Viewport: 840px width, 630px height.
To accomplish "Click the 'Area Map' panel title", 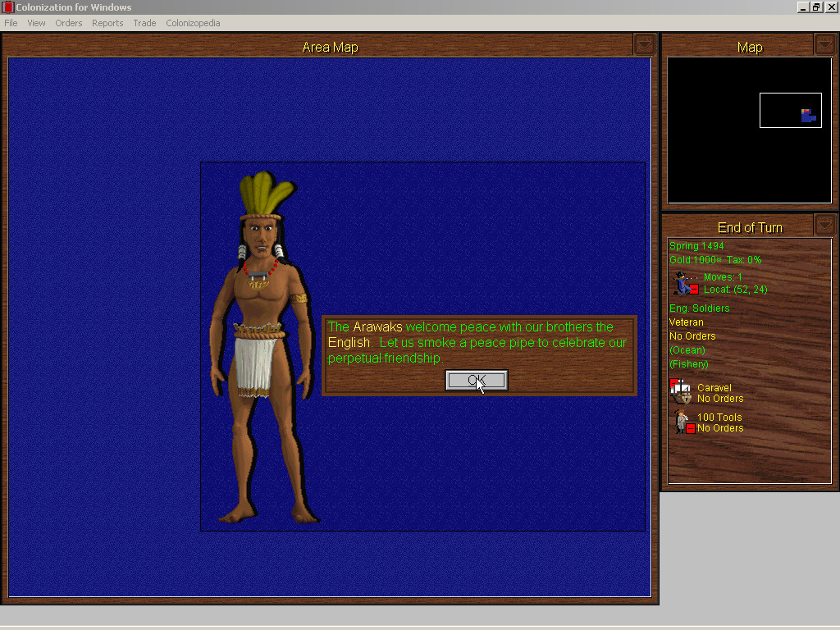I will pos(330,47).
